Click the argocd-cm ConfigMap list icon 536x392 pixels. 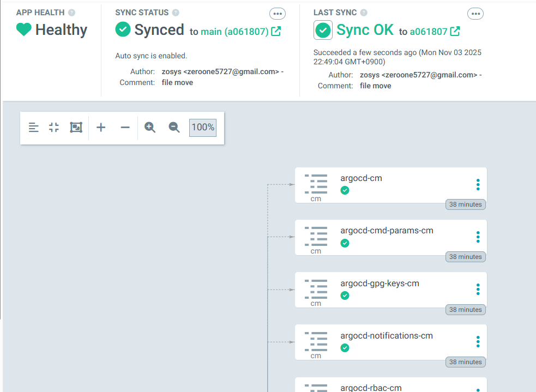tap(316, 184)
